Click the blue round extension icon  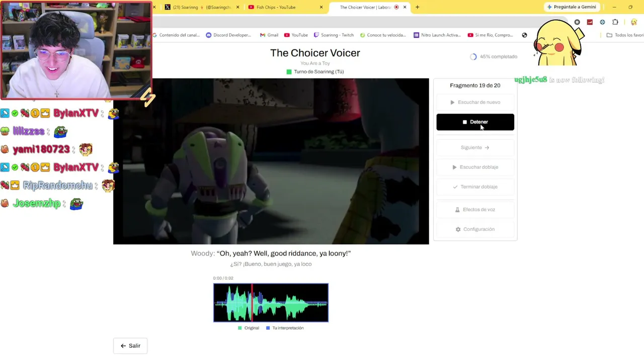pos(602,22)
